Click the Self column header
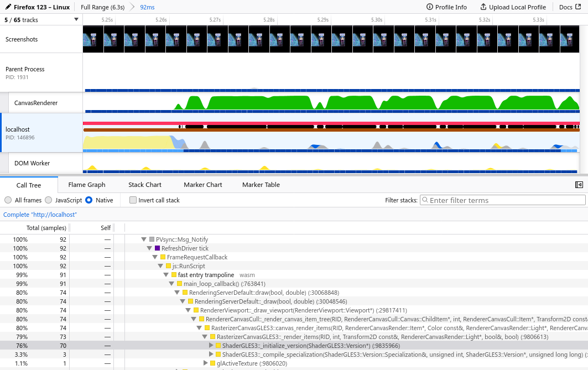588x370 pixels. [106, 228]
